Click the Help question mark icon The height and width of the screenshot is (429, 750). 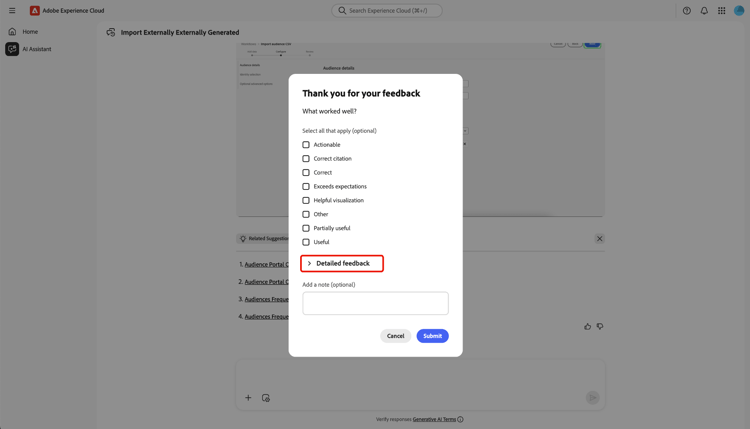(686, 11)
